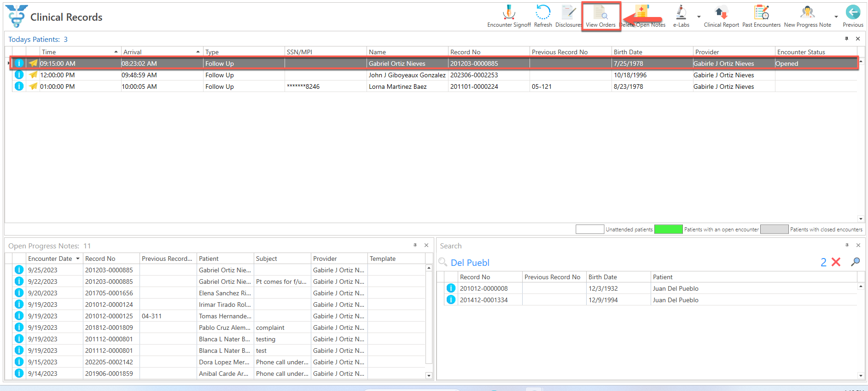Open info for the 9/25/2023 progress note
The width and height of the screenshot is (868, 391).
click(19, 270)
